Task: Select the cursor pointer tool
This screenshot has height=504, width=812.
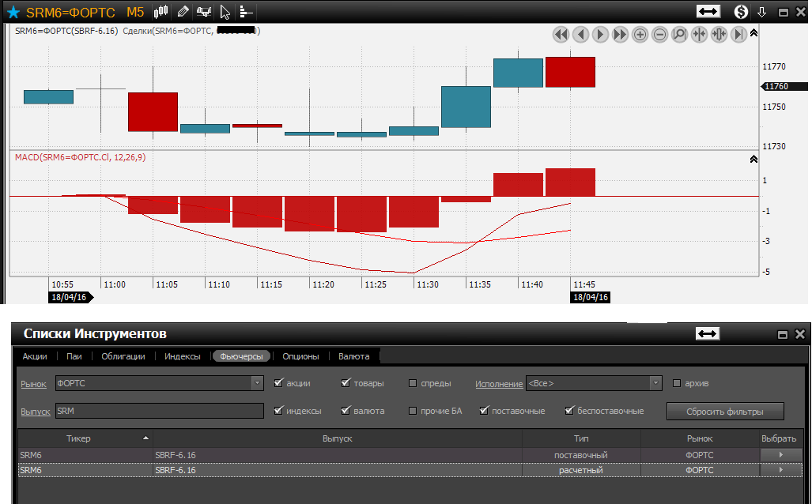Action: tap(225, 12)
